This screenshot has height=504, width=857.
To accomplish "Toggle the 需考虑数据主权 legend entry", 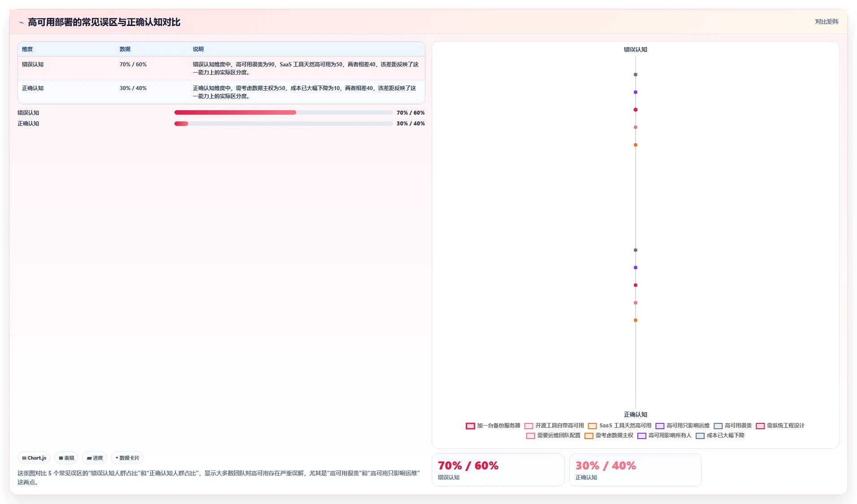I will 609,435.
